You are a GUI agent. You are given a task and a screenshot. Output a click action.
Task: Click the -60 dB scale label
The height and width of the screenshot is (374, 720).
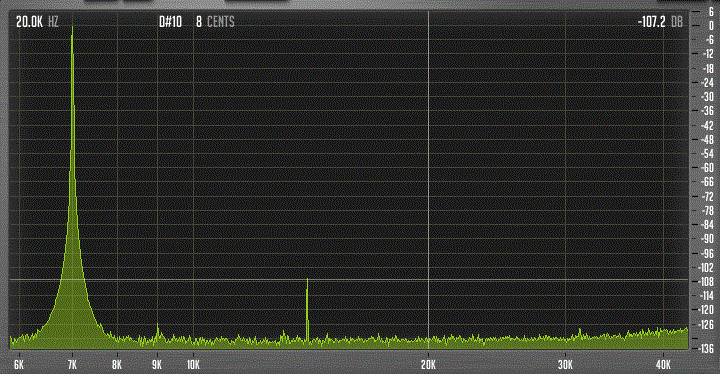point(708,168)
